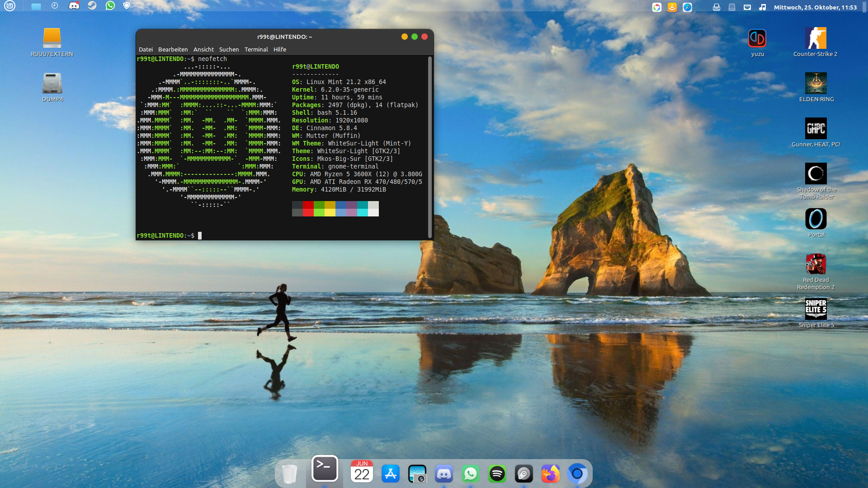The width and height of the screenshot is (868, 488).
Task: Click the red swatch in the neofetch palette
Action: pyautogui.click(x=308, y=205)
